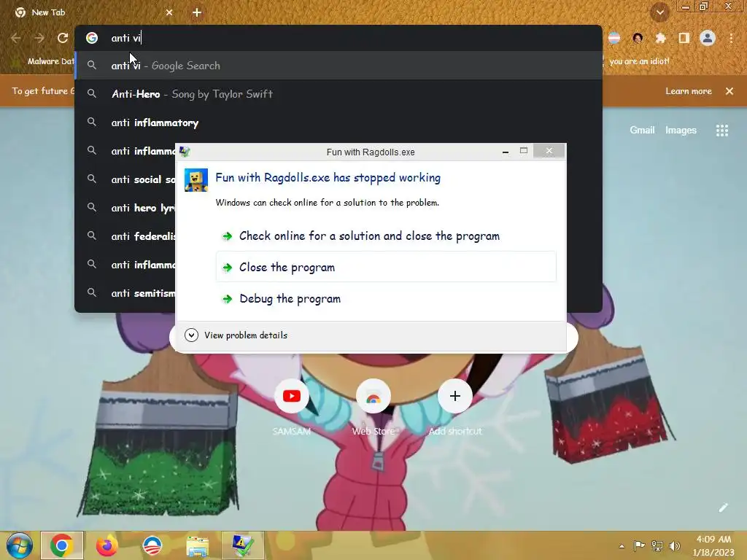747x560 pixels.
Task: Click the Fun with Ragdolls taskbar icon
Action: pos(242,545)
